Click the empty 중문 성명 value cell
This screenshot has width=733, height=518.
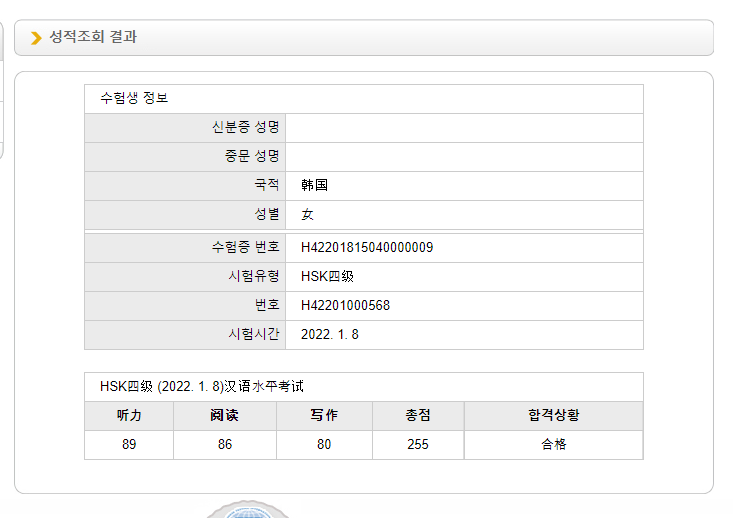(464, 157)
